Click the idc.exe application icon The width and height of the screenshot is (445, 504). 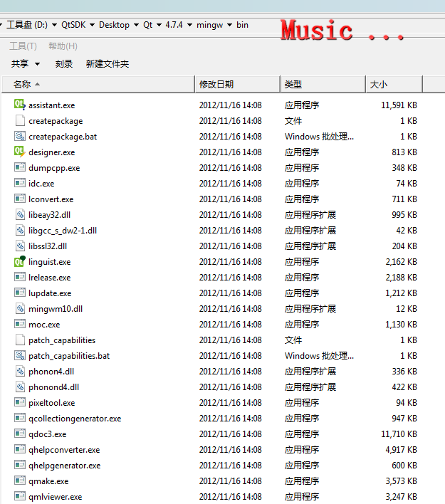click(20, 183)
